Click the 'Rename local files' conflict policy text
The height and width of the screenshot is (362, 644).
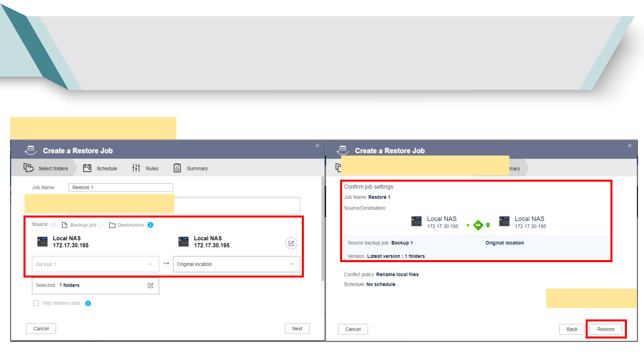tap(397, 275)
